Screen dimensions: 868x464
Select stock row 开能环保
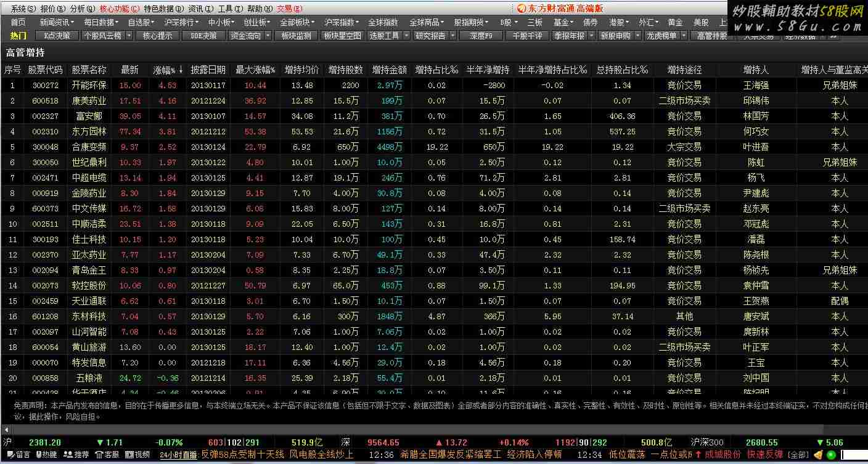pos(434,85)
